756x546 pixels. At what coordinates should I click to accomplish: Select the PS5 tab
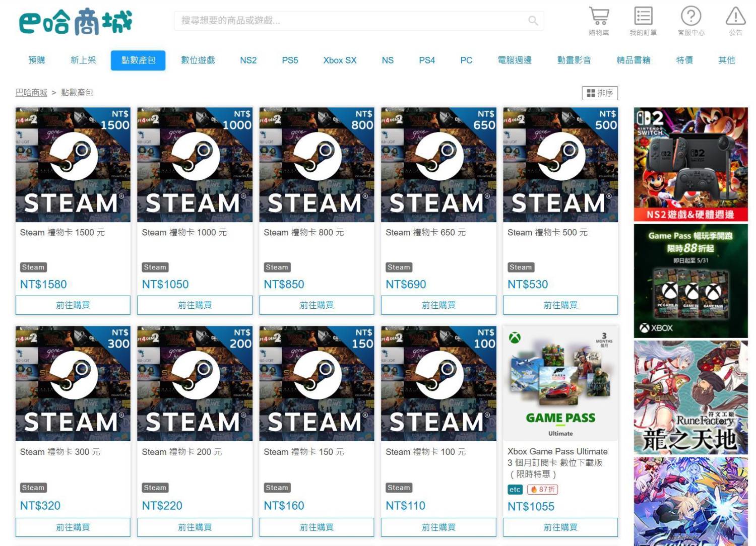click(290, 60)
